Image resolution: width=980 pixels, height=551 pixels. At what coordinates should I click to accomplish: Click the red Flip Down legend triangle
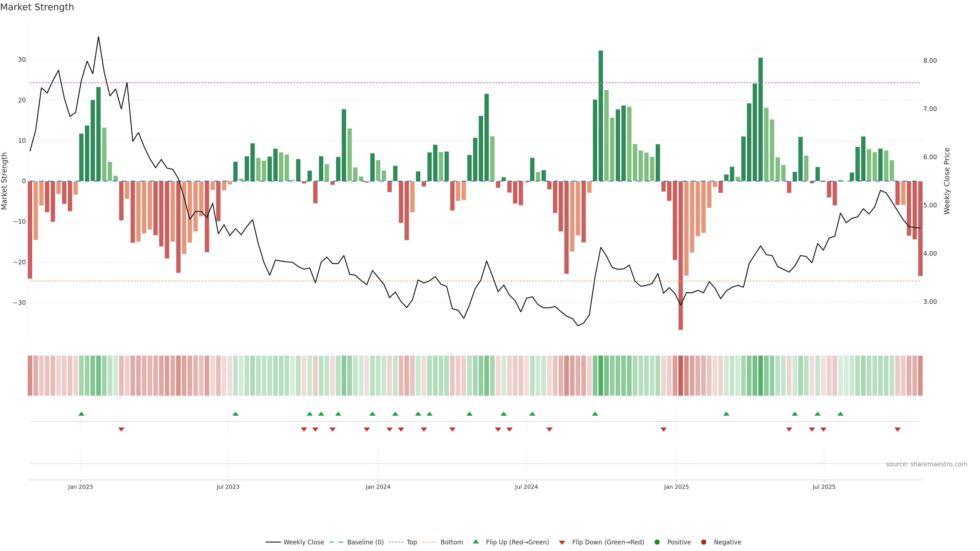point(562,543)
